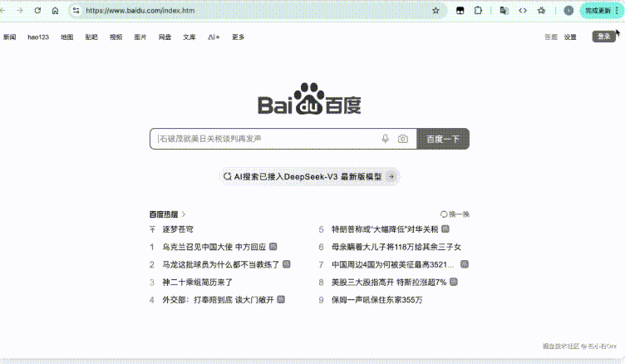Open the 图片 navigation link

pos(140,37)
